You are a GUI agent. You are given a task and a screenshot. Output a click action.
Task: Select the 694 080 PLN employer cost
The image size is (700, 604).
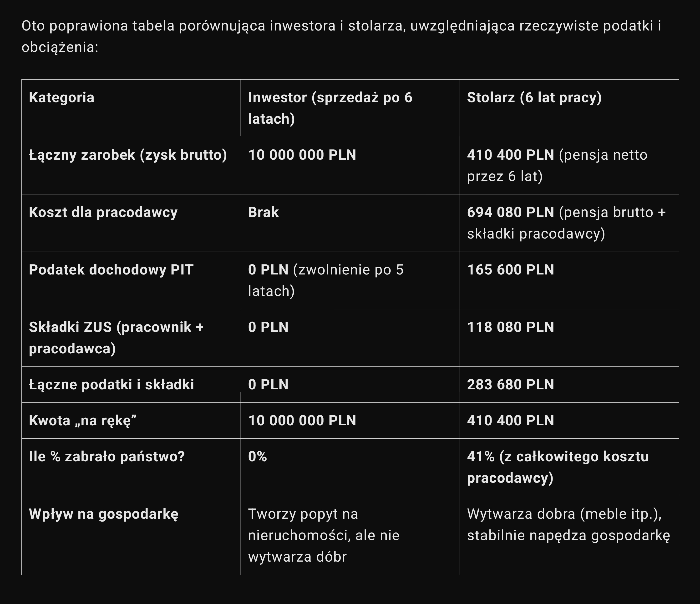[x=510, y=213]
